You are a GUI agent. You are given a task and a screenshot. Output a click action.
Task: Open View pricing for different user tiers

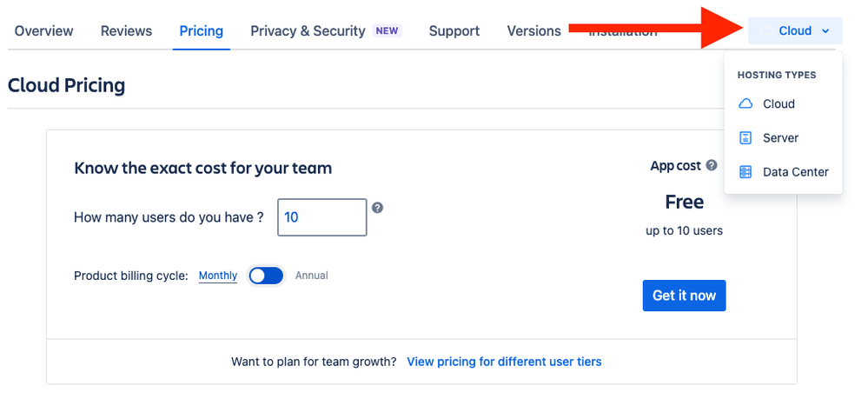tap(504, 362)
